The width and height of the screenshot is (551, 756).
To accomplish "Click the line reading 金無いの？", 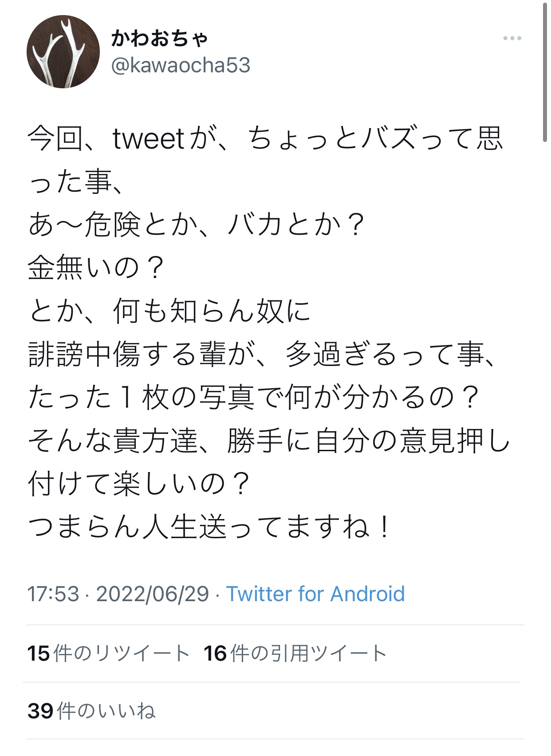I will [x=96, y=268].
